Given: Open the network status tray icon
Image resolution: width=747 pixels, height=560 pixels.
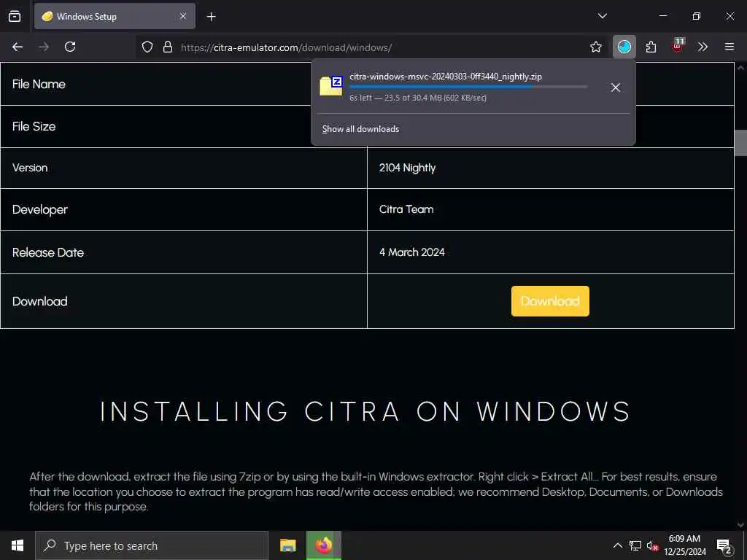Looking at the screenshot, I should (x=635, y=545).
